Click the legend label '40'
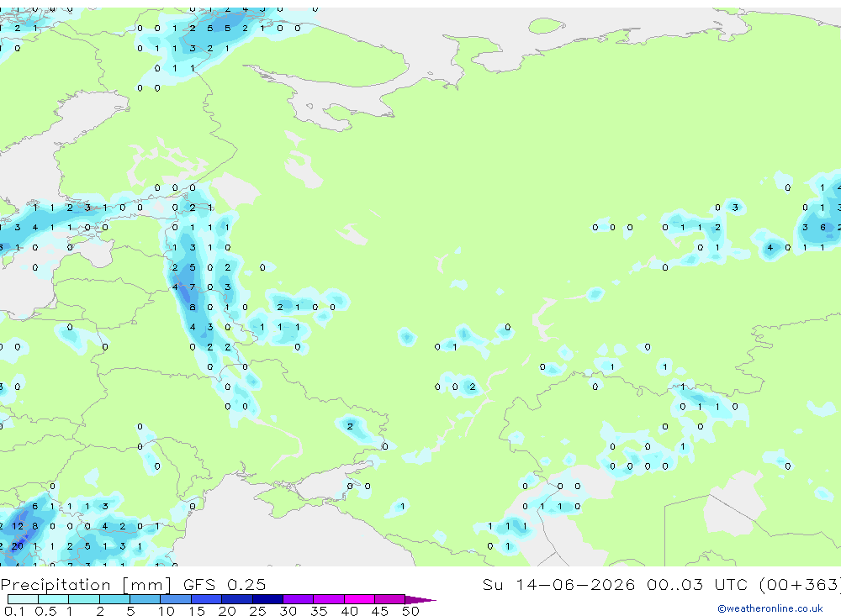This screenshot has width=841, height=616. [349, 611]
